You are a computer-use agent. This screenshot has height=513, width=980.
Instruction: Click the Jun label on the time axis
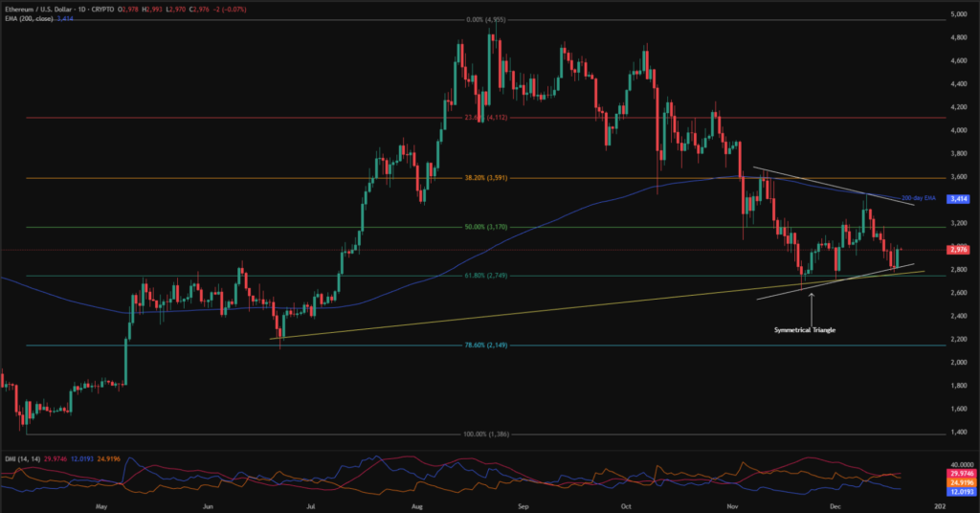208,506
